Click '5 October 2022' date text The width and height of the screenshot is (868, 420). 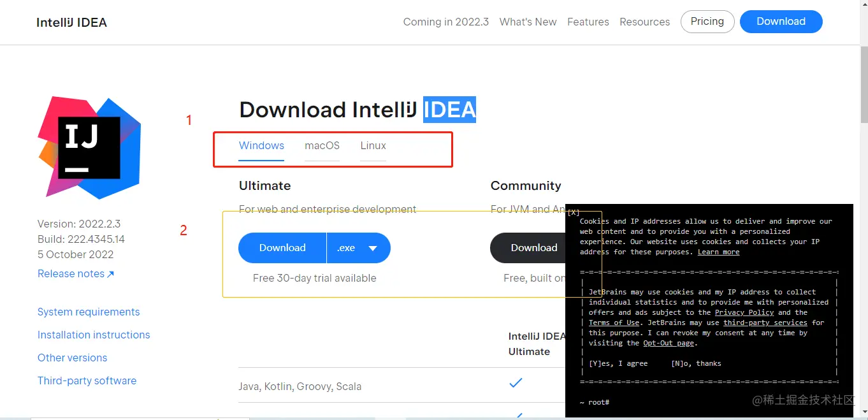[x=75, y=254]
